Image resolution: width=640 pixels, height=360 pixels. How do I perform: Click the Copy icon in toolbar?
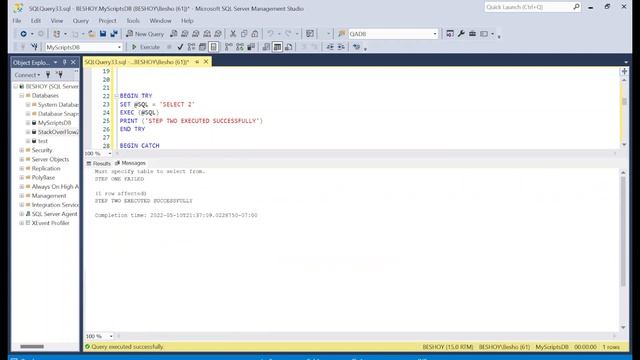tap(244, 34)
